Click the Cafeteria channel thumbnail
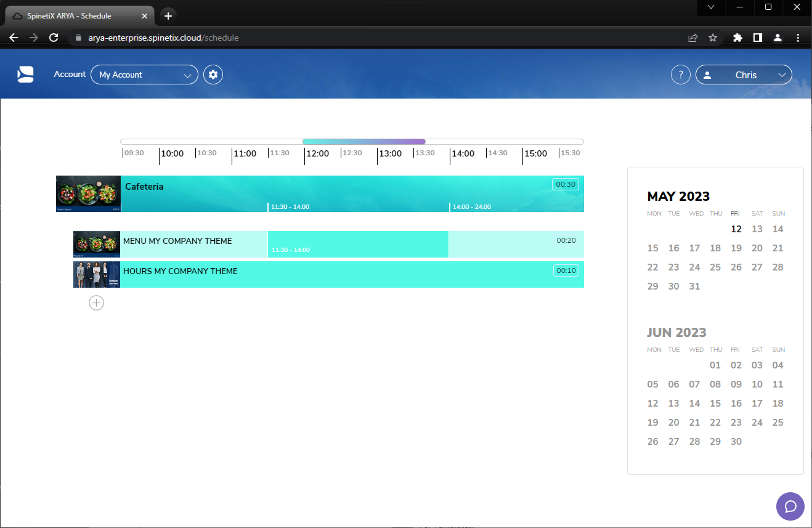This screenshot has width=812, height=528. point(88,193)
